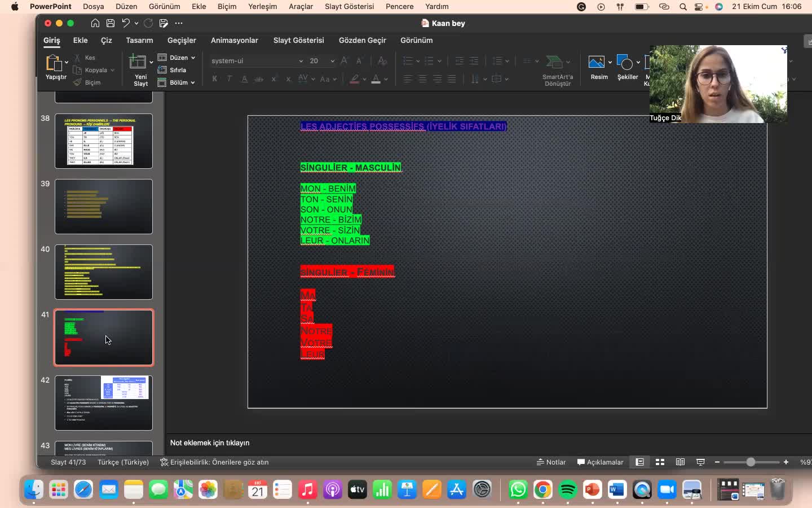The image size is (812, 508).
Task: Start slideshow from status bar icon
Action: 700,462
